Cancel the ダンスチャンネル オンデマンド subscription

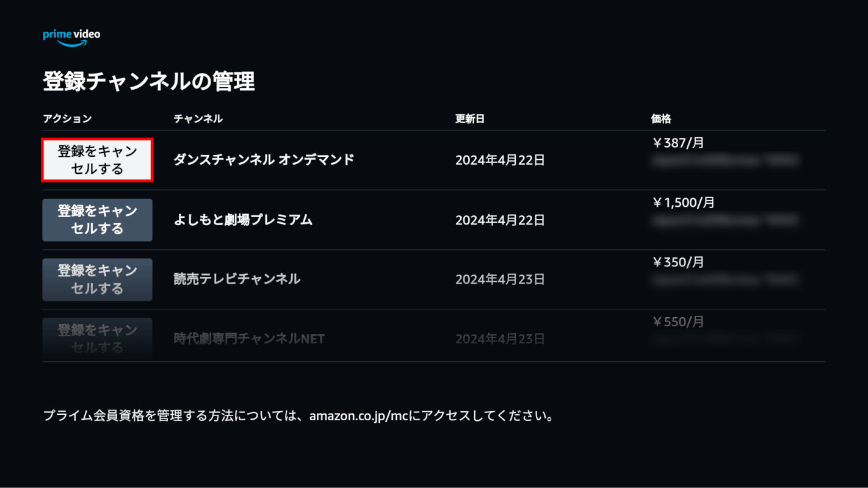[97, 160]
